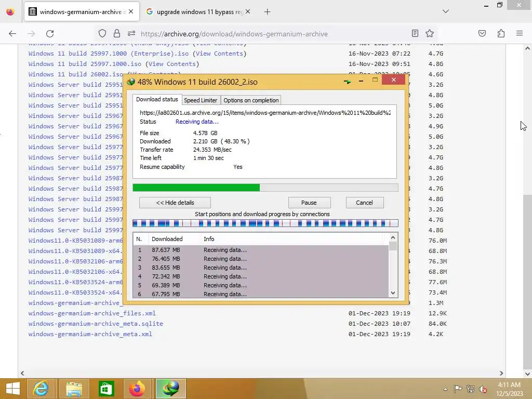Show hidden tray icons arrow
532x399 pixels.
pyautogui.click(x=445, y=389)
